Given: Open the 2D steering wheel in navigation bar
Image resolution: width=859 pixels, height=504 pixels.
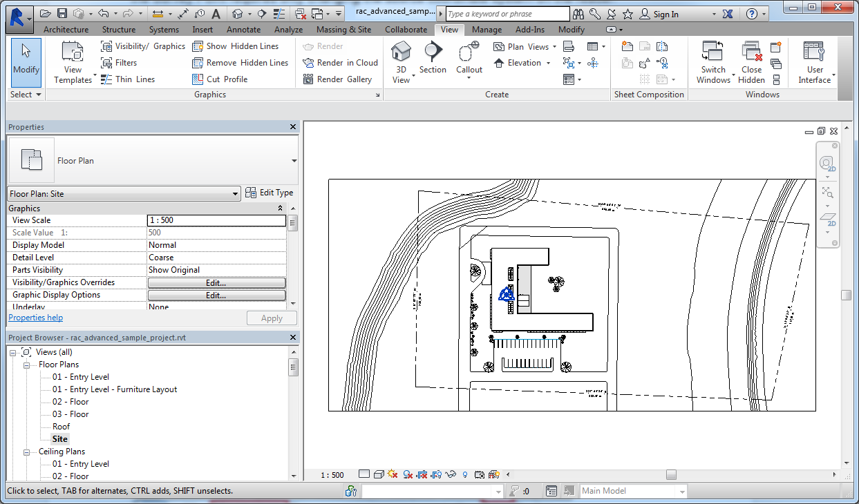Looking at the screenshot, I should (x=827, y=164).
